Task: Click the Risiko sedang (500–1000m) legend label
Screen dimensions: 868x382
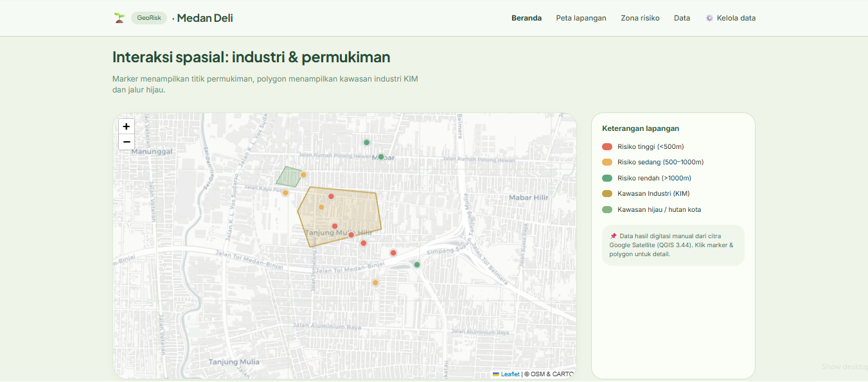Action: [660, 162]
